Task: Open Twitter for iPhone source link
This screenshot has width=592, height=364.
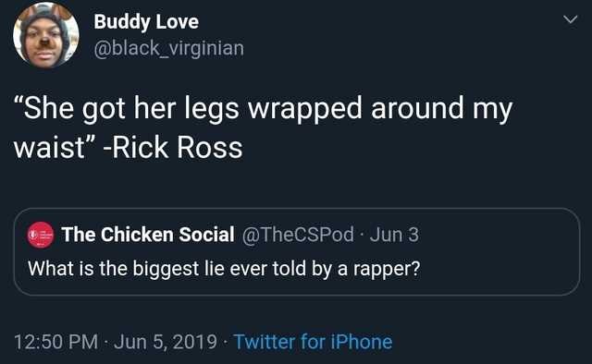Action: click(314, 342)
